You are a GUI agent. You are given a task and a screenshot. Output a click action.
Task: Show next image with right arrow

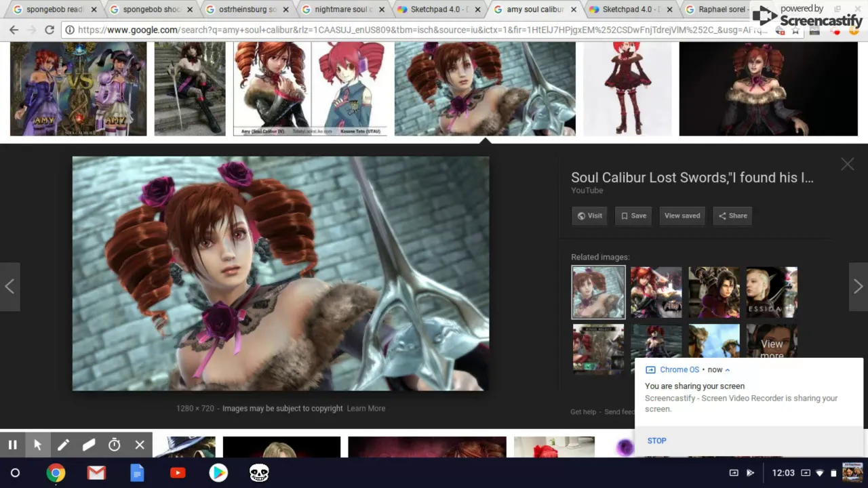pyautogui.click(x=858, y=287)
